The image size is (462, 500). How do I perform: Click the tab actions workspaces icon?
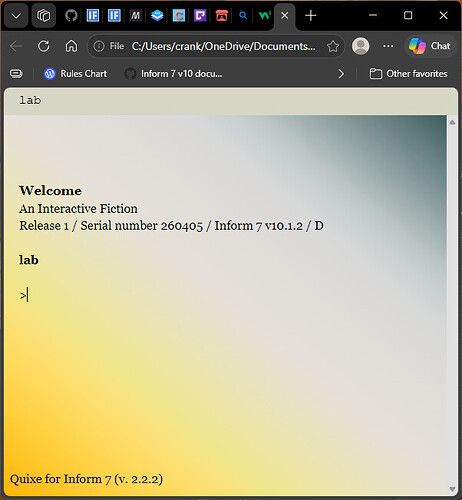43,15
